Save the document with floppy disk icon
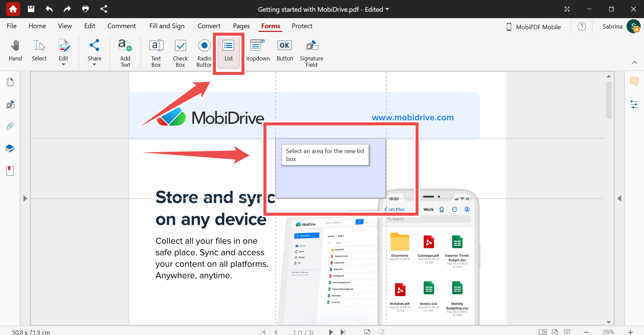The image size is (644, 335). [x=31, y=9]
